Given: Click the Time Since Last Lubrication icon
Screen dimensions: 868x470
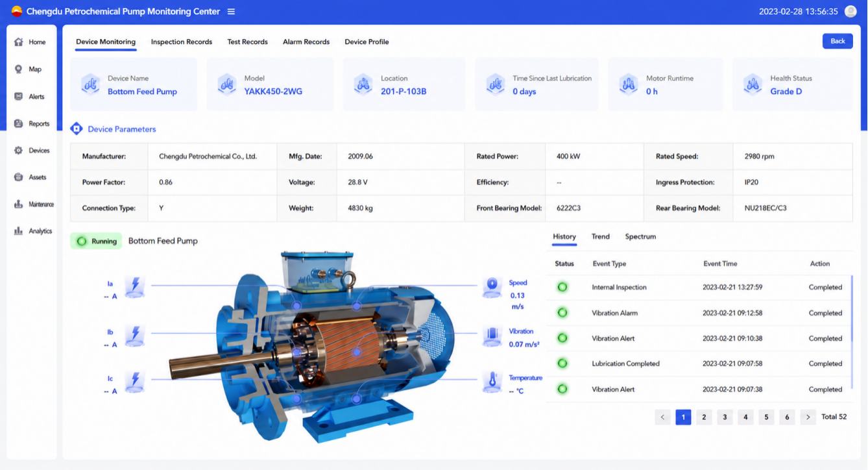Looking at the screenshot, I should (x=496, y=84).
